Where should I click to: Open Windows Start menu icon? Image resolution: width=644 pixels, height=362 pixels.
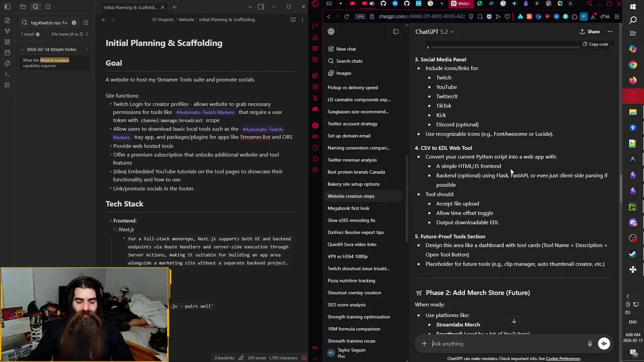tap(633, 7)
